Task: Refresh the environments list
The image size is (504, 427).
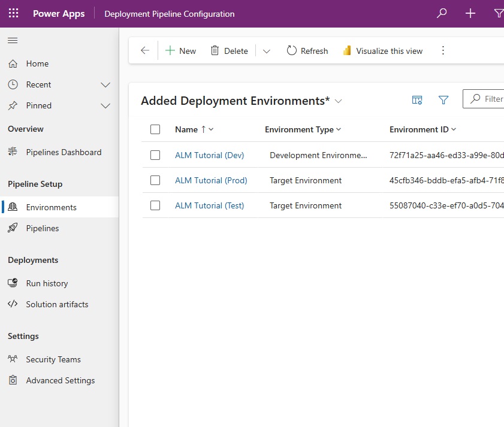Action: coord(307,51)
